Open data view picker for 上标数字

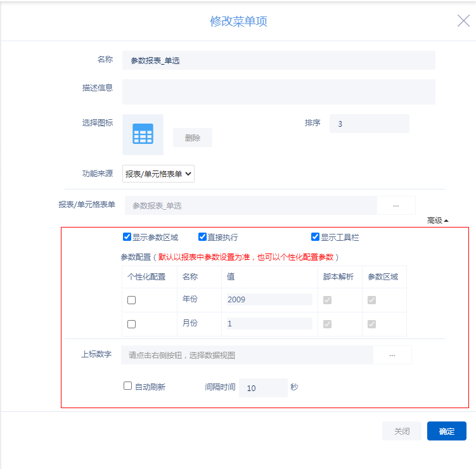(392, 356)
